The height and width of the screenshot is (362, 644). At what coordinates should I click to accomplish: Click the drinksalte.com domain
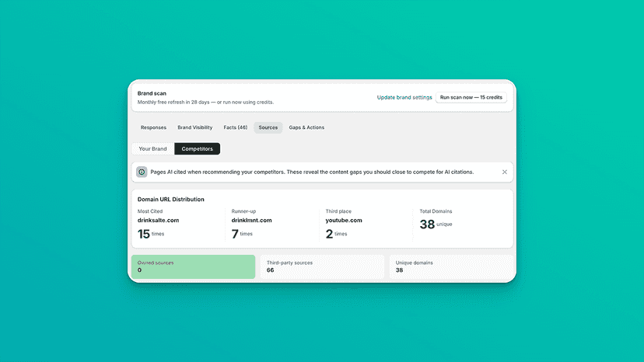click(x=158, y=221)
